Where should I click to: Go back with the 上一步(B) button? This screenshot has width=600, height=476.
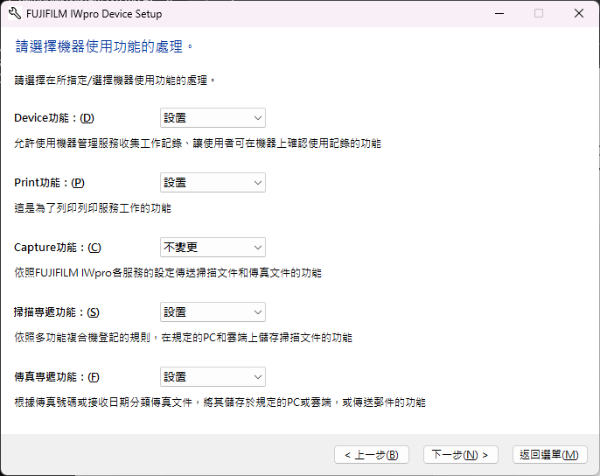coord(371,455)
